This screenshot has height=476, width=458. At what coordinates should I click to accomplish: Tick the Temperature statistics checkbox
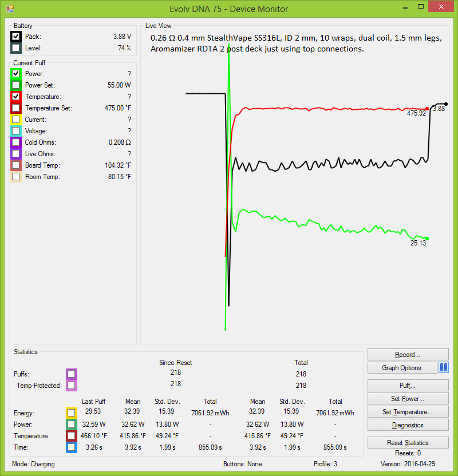click(72, 435)
